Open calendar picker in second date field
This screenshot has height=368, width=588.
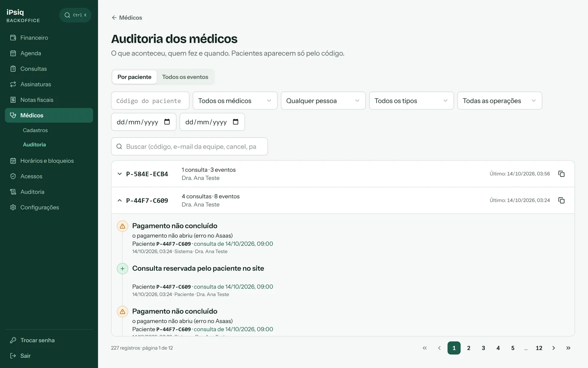(236, 122)
